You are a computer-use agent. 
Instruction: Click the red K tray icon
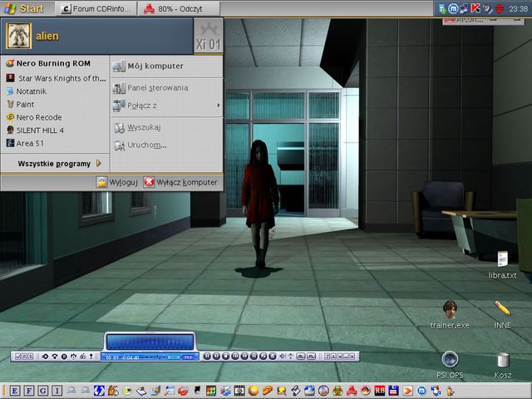[475, 8]
